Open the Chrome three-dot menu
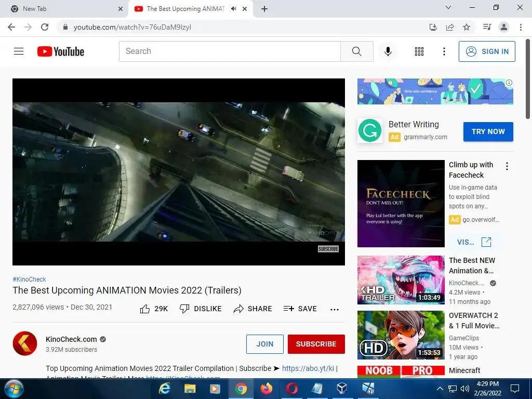532x399 pixels. coord(521,27)
